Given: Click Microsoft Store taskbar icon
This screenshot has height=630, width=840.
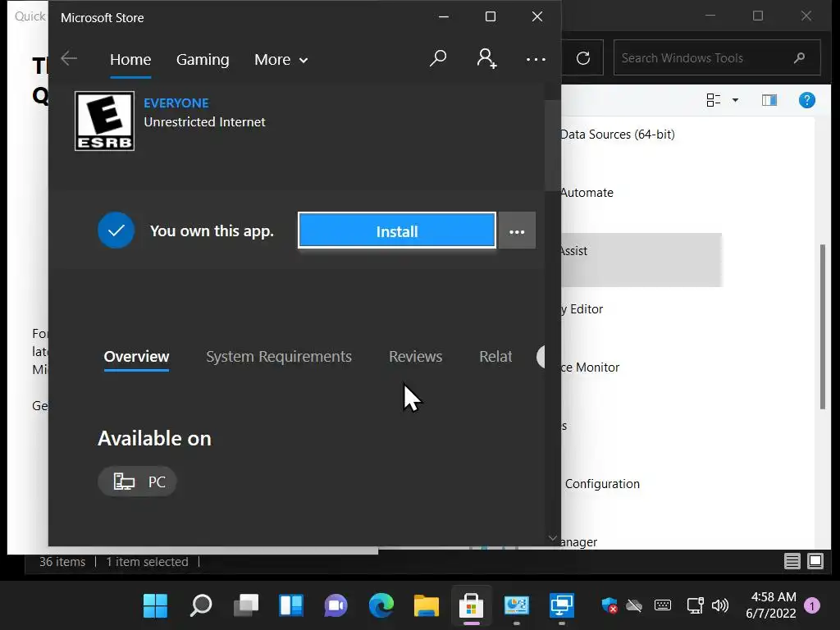Looking at the screenshot, I should (x=472, y=606).
